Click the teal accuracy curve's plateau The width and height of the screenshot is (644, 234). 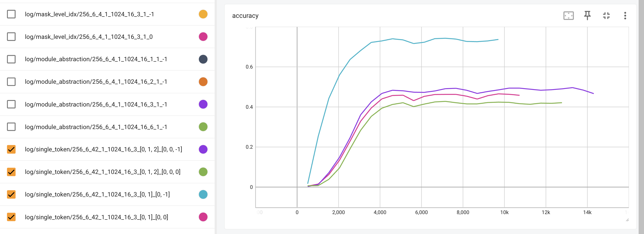445,38
